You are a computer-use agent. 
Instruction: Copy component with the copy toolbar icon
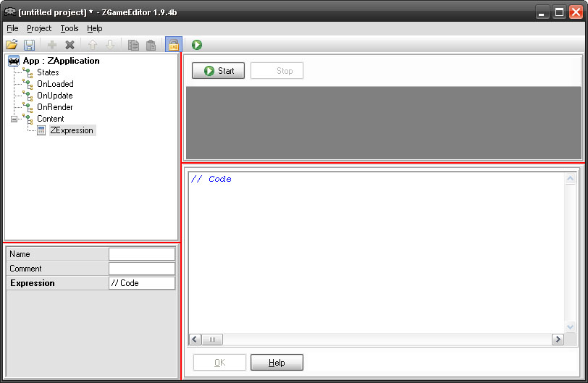[x=133, y=45]
